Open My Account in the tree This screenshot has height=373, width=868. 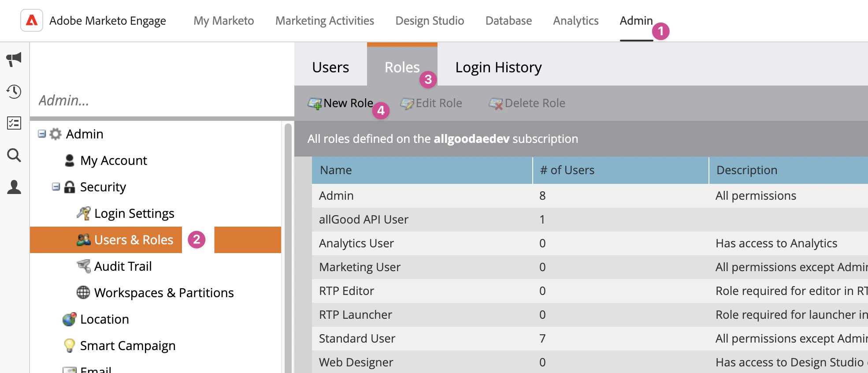click(x=114, y=160)
